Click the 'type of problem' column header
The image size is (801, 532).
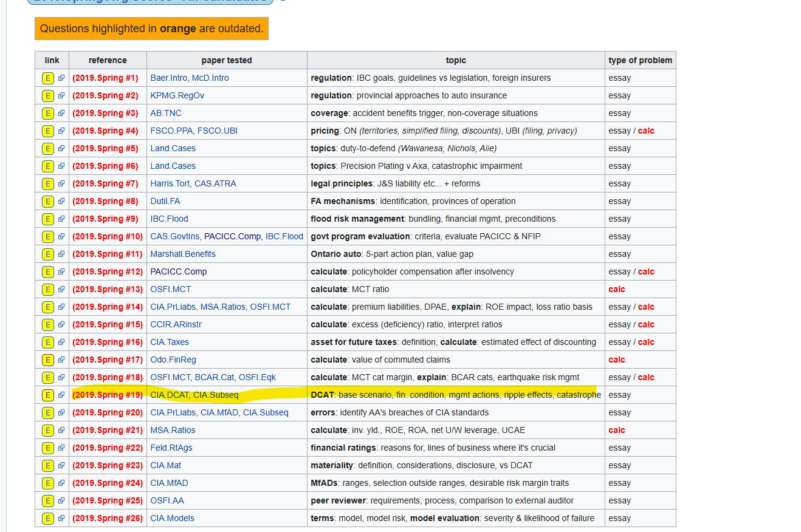(x=641, y=60)
